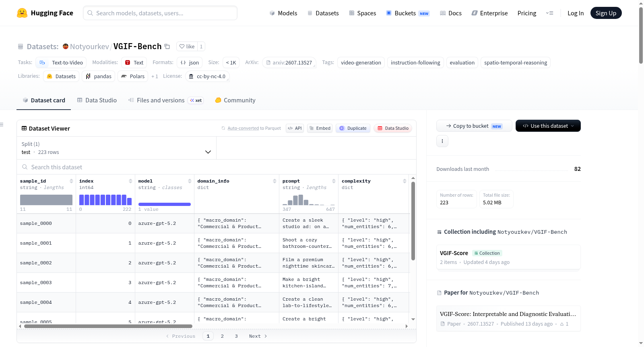644x347 pixels.
Task: Open Data Studio from the viewer header
Action: 393,128
